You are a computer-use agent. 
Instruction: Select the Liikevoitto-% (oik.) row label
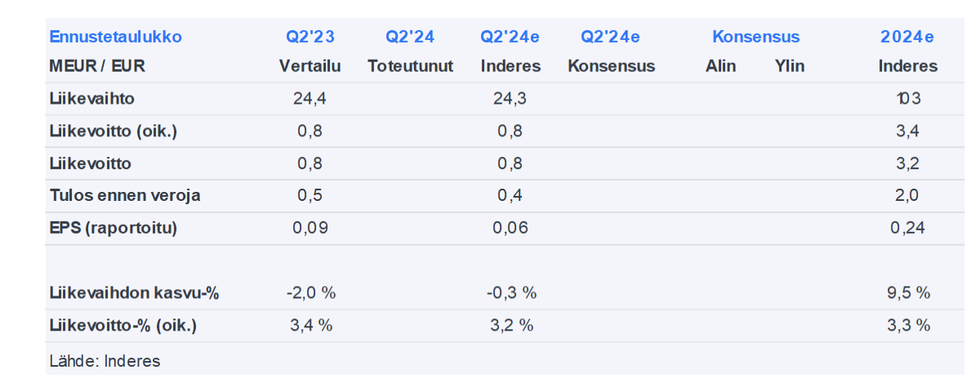pos(122,325)
